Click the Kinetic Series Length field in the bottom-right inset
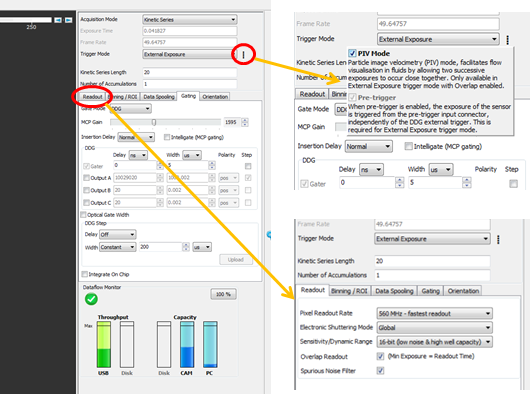 pyautogui.click(x=432, y=261)
